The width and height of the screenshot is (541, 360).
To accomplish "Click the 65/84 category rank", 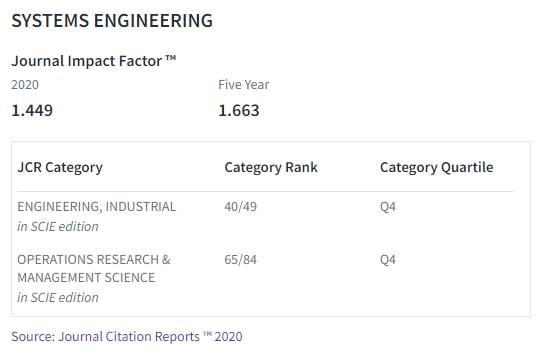I will pos(240,260).
